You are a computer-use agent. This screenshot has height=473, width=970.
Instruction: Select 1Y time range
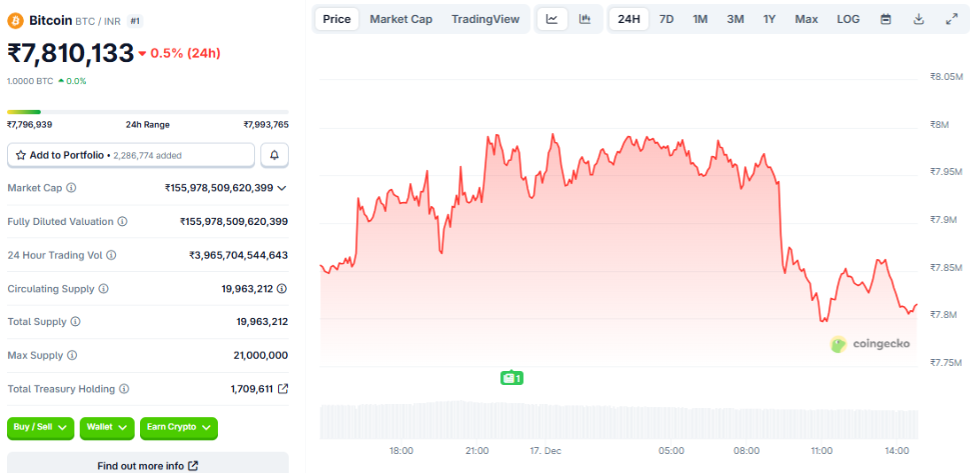[769, 19]
